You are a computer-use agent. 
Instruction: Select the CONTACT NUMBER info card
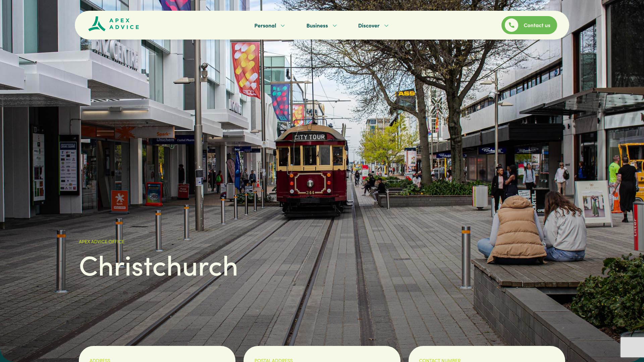(x=487, y=354)
